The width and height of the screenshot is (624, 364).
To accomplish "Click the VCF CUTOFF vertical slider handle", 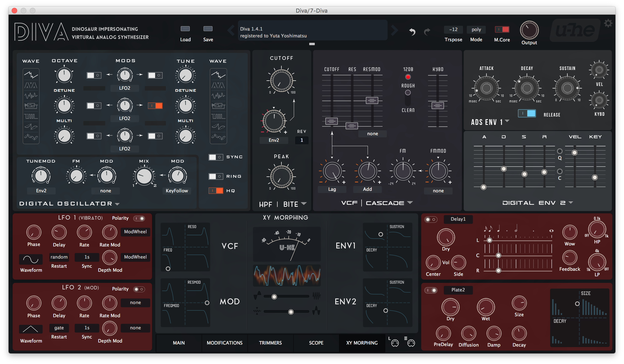I will point(331,121).
